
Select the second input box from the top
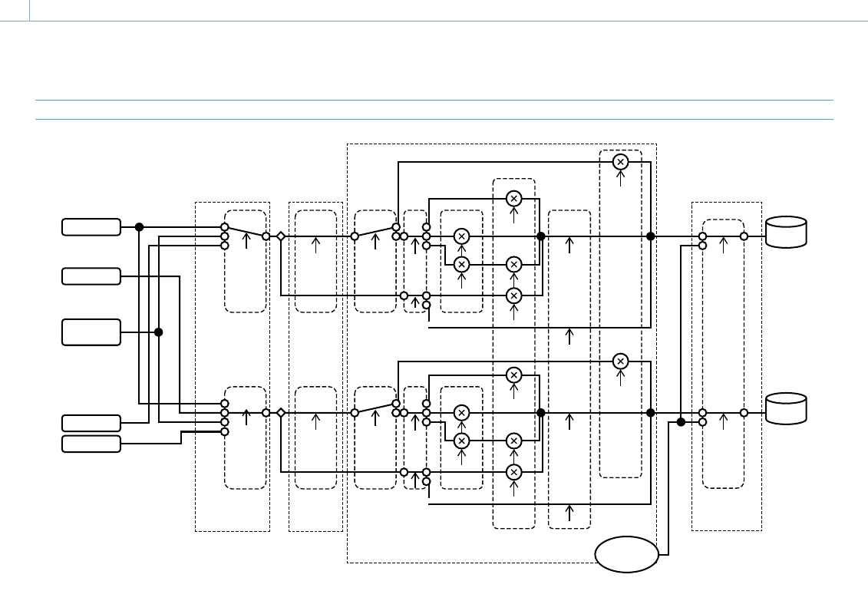[x=91, y=276]
